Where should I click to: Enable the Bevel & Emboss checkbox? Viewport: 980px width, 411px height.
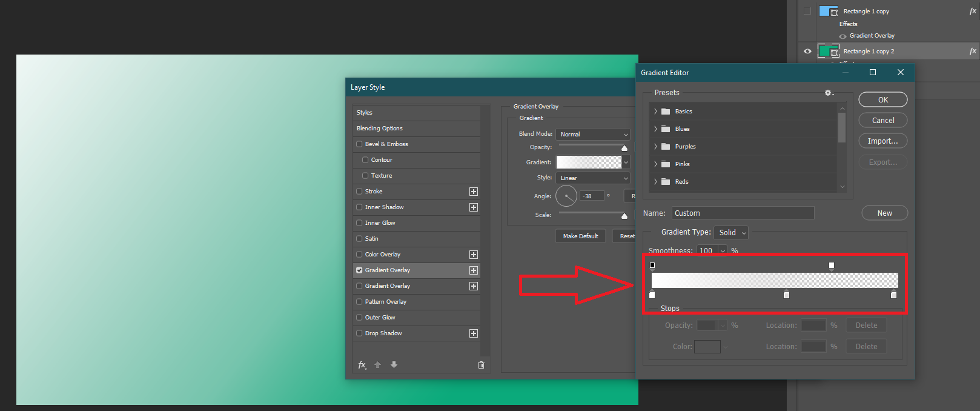359,144
